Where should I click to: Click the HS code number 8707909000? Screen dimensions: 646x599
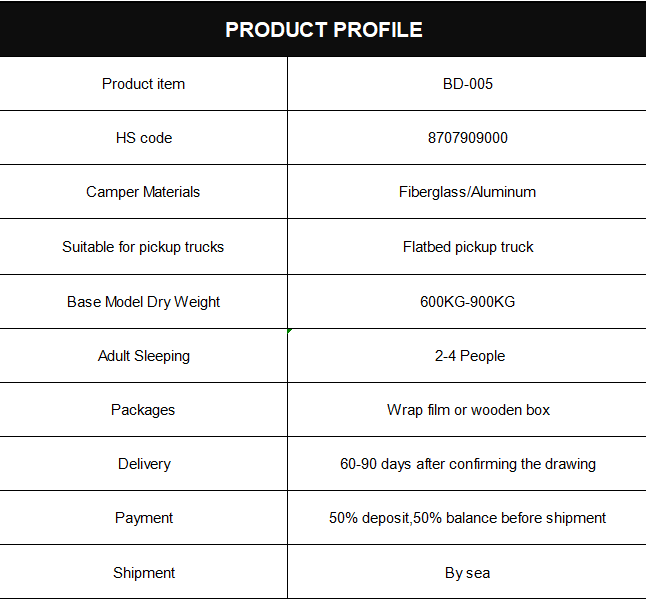[x=467, y=138]
